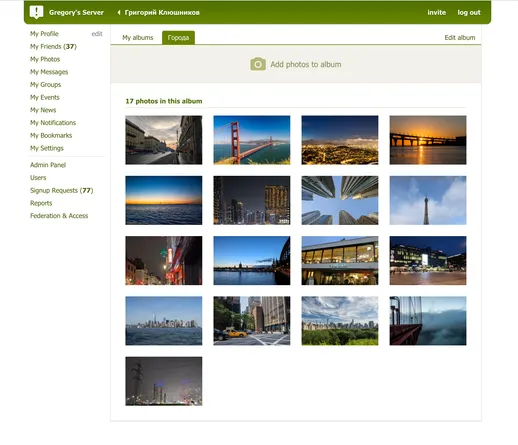The height and width of the screenshot is (445, 518).
Task: Click the Edit album link
Action: (x=460, y=38)
